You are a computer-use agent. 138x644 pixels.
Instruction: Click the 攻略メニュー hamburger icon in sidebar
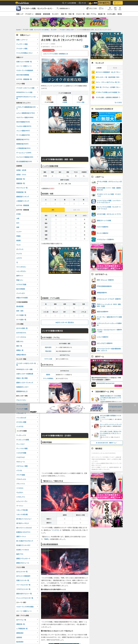(17, 35)
